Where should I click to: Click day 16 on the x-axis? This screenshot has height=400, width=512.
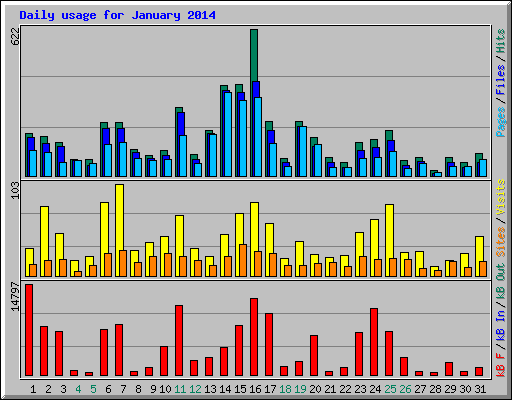(255, 389)
